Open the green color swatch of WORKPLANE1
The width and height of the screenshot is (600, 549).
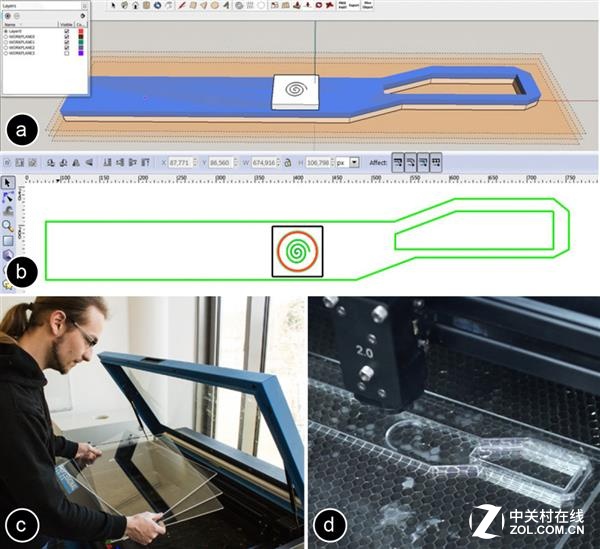(x=81, y=42)
